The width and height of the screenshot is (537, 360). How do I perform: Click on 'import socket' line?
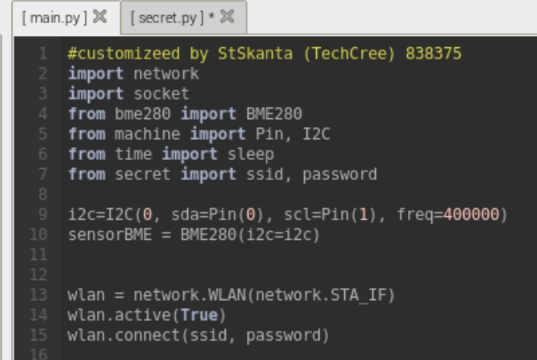pos(129,94)
